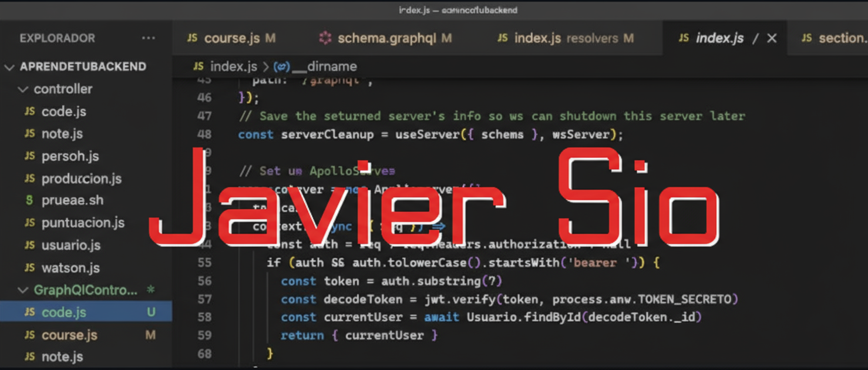Click the EXPLORADOR panel title

pos(58,39)
